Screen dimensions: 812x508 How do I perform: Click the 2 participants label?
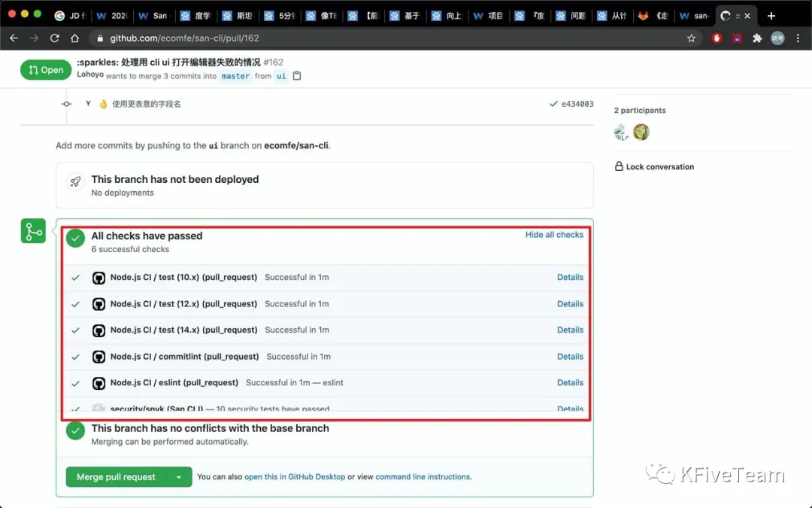point(640,111)
